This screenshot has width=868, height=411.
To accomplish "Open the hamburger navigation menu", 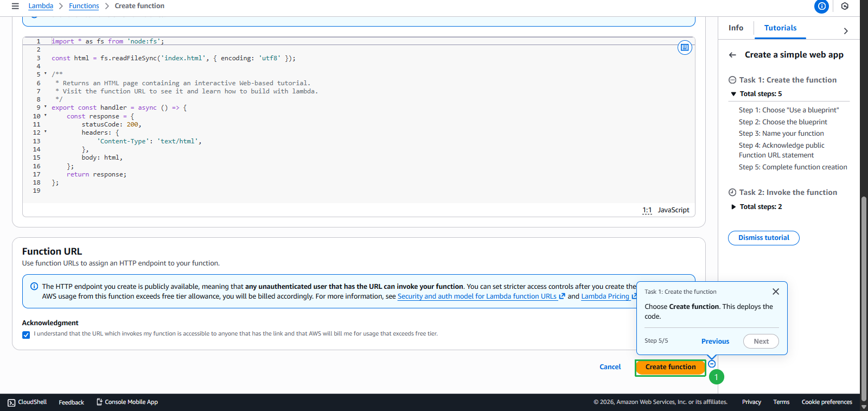I will 15,6.
